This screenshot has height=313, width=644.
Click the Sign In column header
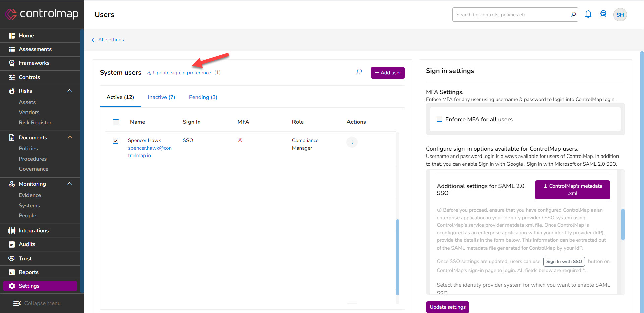(x=192, y=122)
